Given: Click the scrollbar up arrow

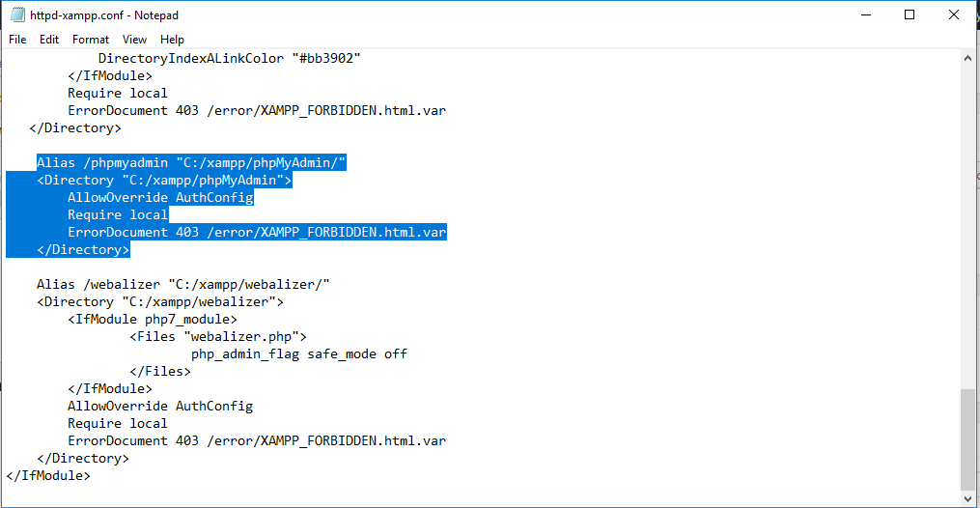Looking at the screenshot, I should pyautogui.click(x=968, y=58).
